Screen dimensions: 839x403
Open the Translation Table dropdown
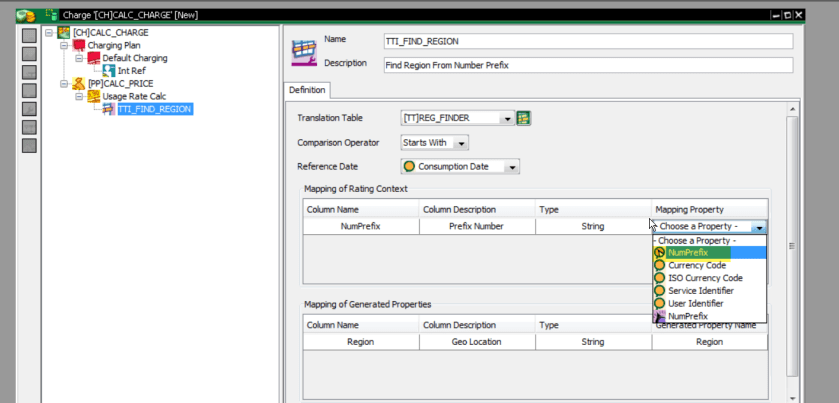(508, 119)
